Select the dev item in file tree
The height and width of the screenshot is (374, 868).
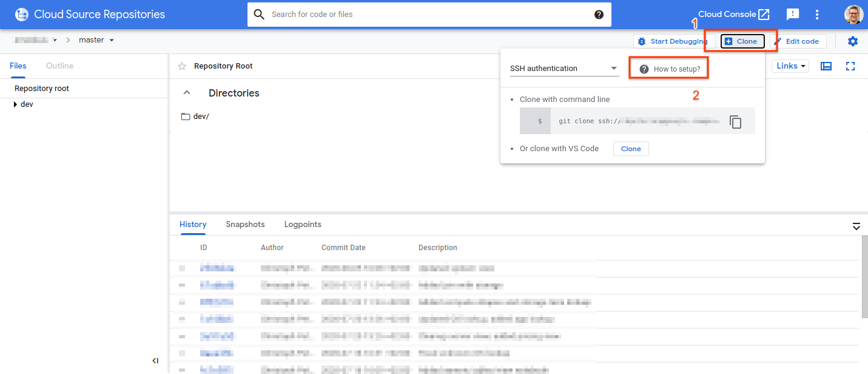27,104
